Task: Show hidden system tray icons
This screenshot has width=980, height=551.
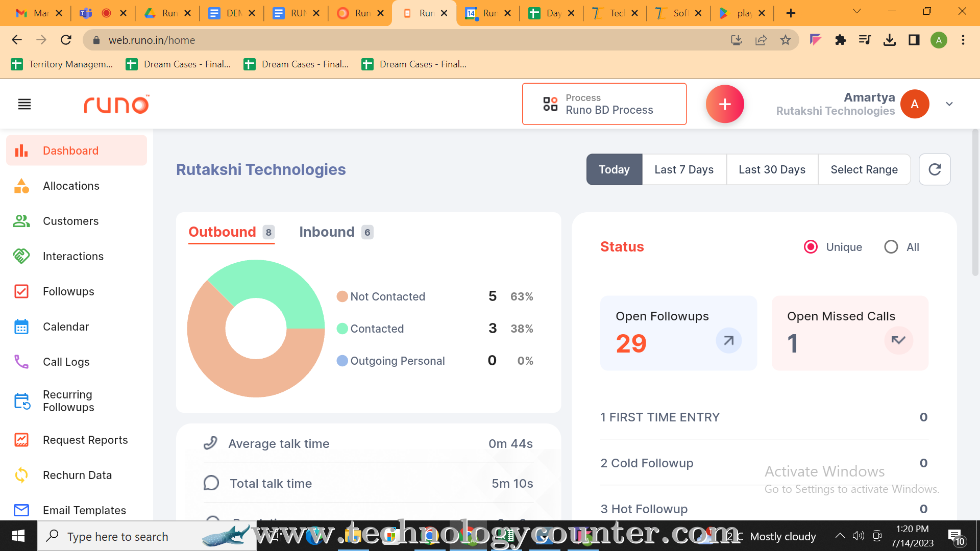Action: tap(840, 536)
